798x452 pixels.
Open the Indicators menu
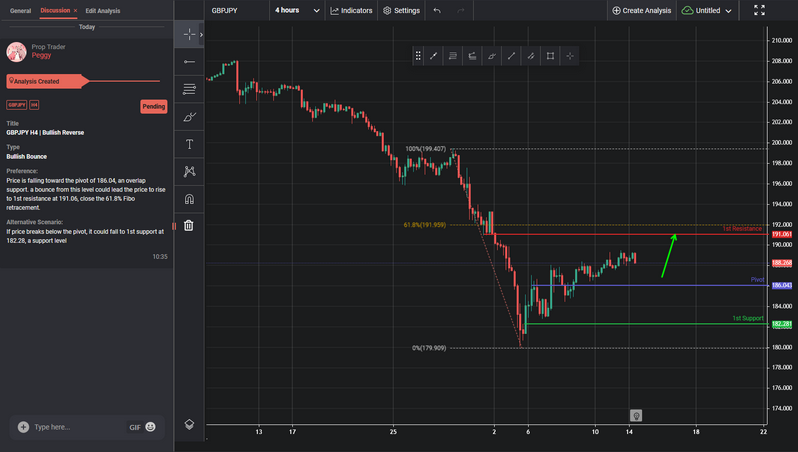tap(352, 10)
